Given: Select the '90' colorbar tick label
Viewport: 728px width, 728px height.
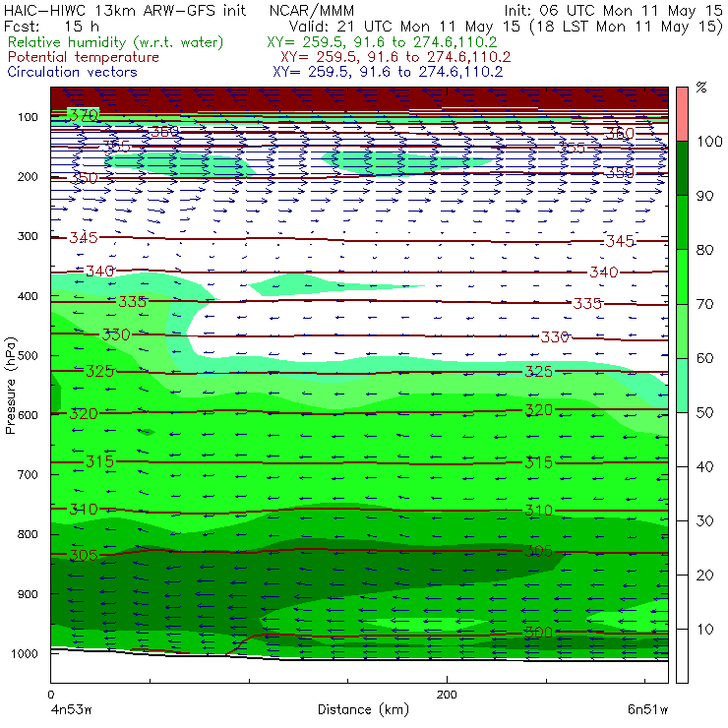Looking at the screenshot, I should tap(705, 196).
